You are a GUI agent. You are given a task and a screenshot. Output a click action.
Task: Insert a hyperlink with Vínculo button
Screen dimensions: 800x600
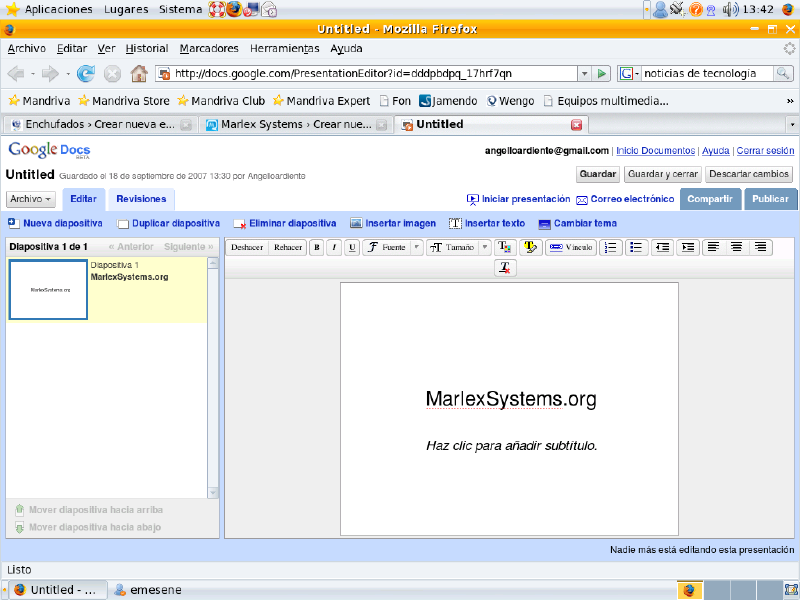[571, 247]
